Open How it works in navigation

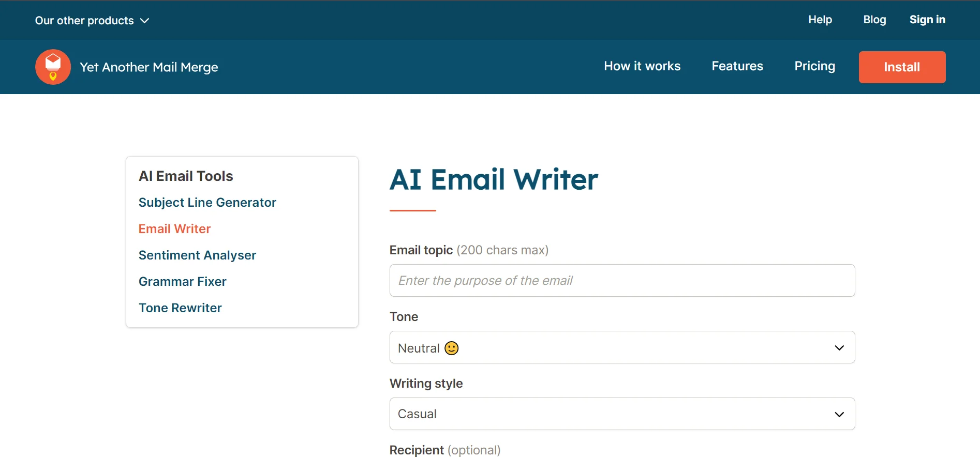coord(642,66)
